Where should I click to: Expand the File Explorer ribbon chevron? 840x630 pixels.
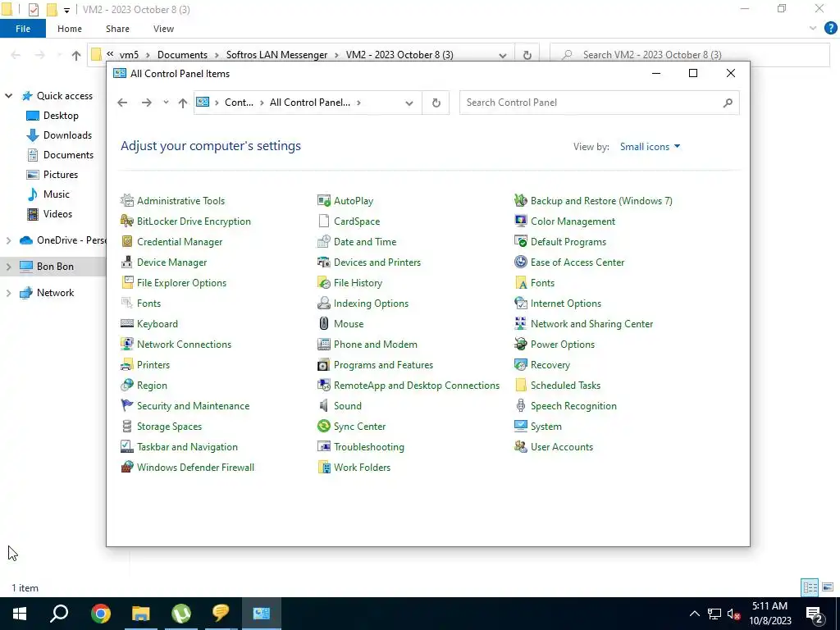point(813,29)
